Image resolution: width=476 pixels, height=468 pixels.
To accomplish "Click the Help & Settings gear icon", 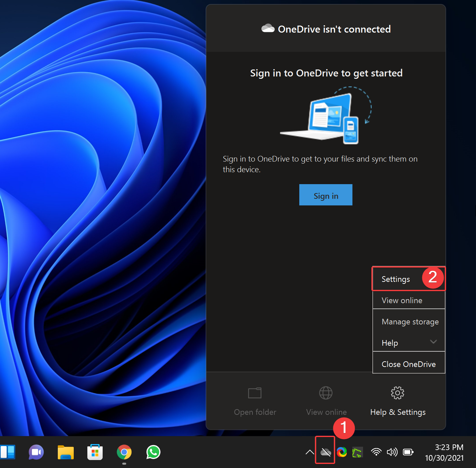I will pos(398,393).
